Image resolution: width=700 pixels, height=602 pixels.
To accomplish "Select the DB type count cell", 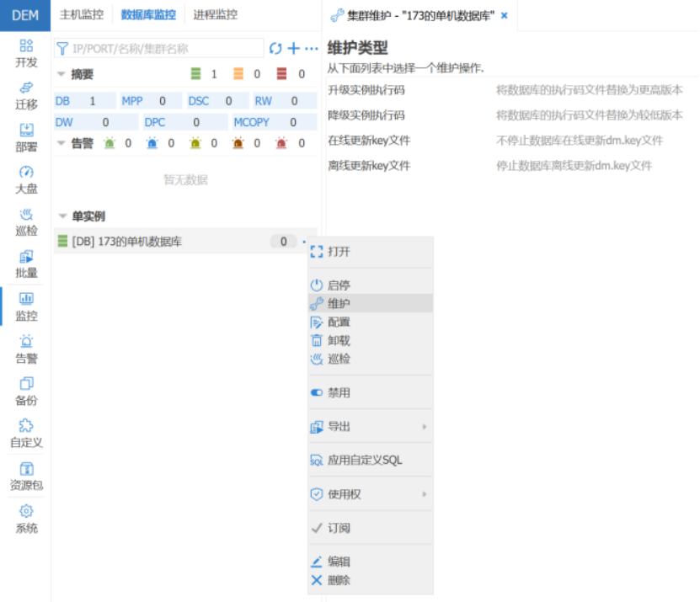I will (x=85, y=101).
